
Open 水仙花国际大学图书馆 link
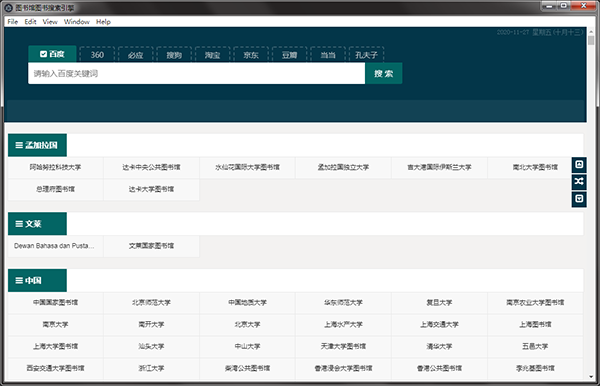248,167
